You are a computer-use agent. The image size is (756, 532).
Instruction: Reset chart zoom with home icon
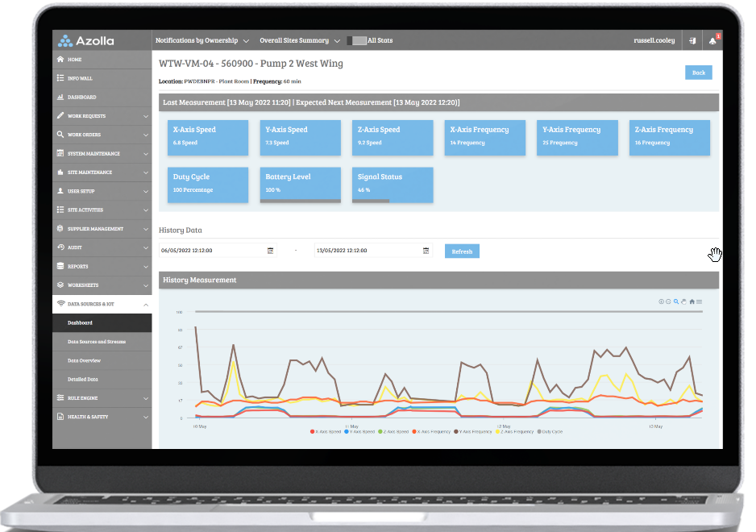point(692,301)
